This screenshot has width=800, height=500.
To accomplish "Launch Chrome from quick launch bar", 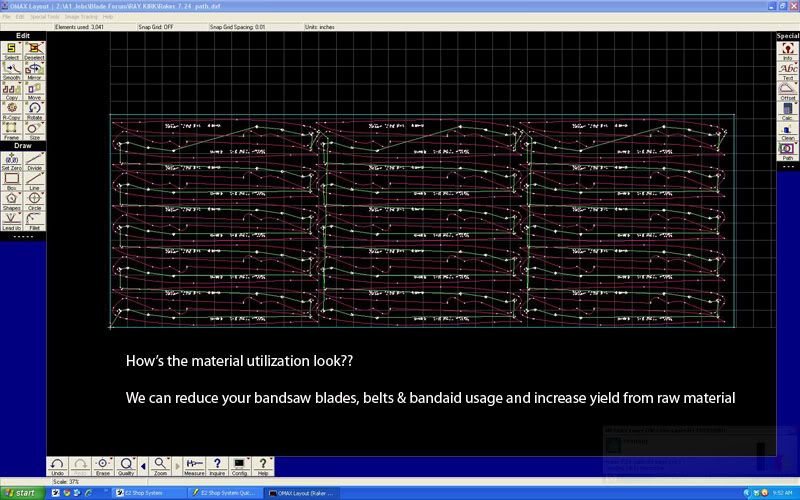I will [x=67, y=493].
